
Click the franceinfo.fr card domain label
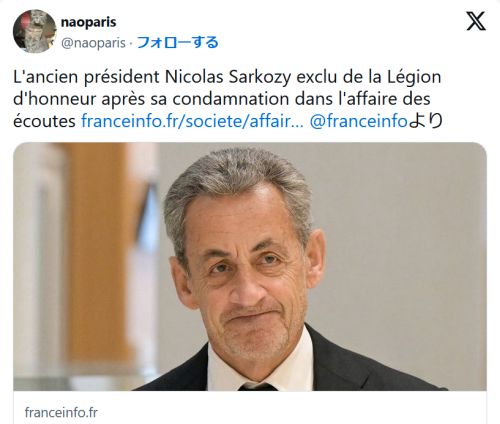(61, 413)
